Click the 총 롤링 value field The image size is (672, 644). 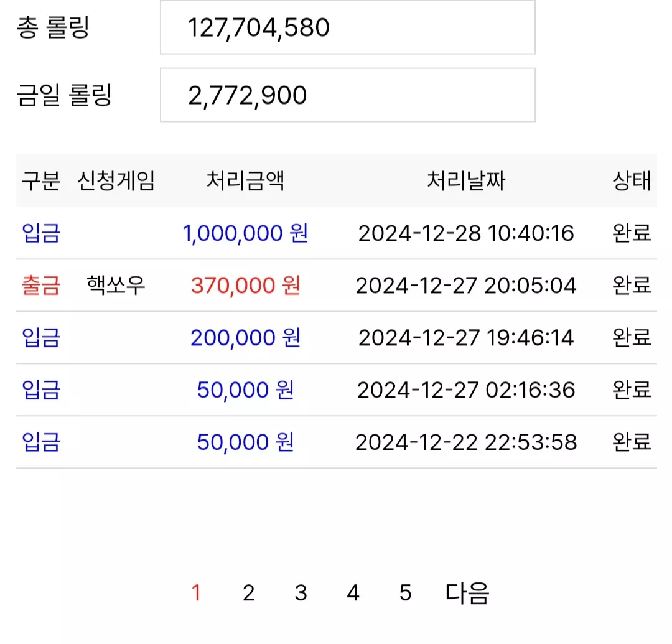pos(348,27)
